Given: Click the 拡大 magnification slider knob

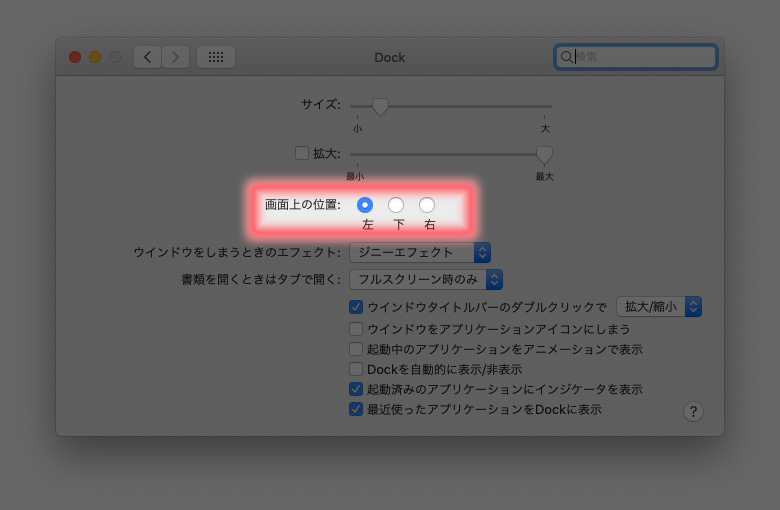Looking at the screenshot, I should click(x=544, y=155).
